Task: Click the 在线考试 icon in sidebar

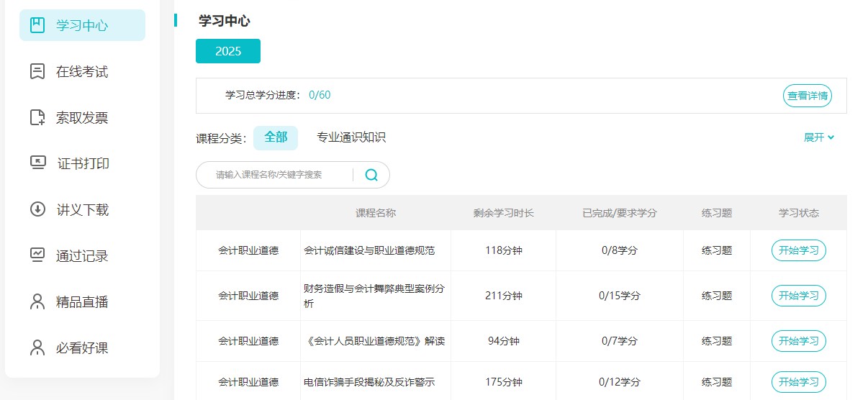Action: click(x=37, y=72)
